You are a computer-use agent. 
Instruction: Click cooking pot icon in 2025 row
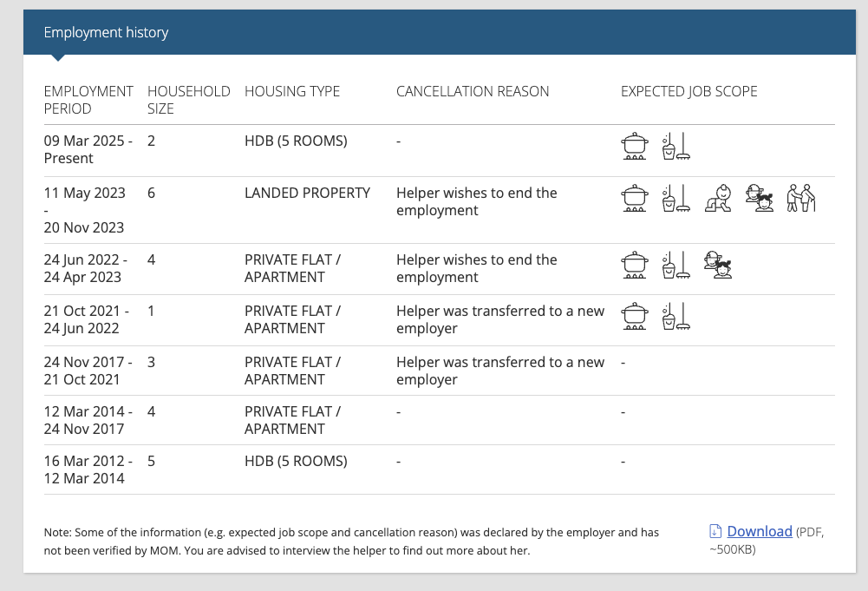(x=635, y=146)
